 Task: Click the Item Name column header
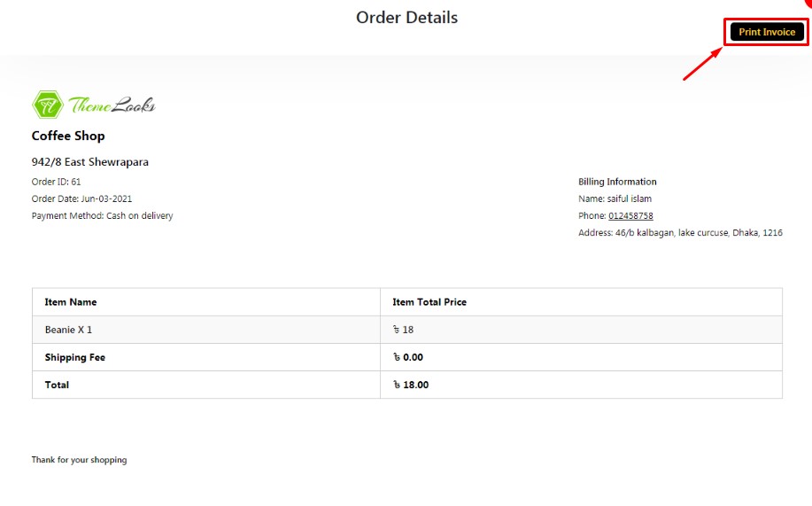pos(71,302)
